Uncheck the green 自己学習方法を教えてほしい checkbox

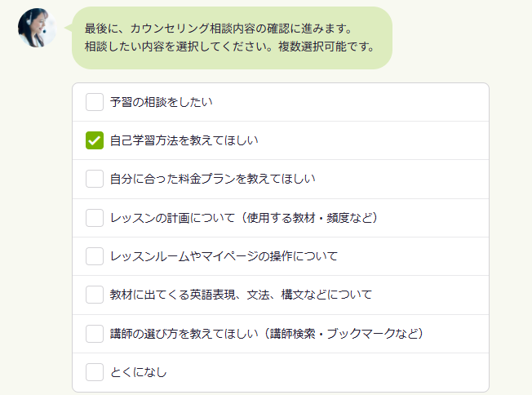coord(95,140)
